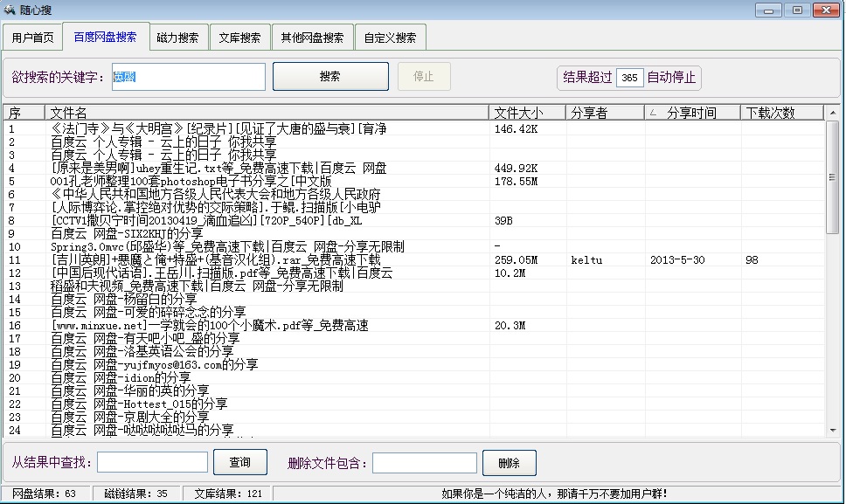Click the 搜索 button

pos(329,77)
